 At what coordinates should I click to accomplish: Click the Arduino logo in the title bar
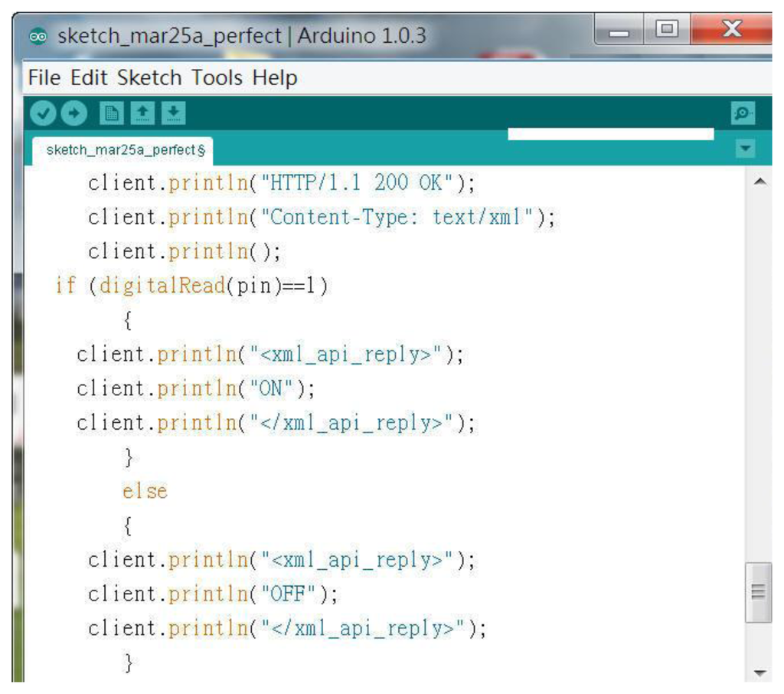coord(38,37)
